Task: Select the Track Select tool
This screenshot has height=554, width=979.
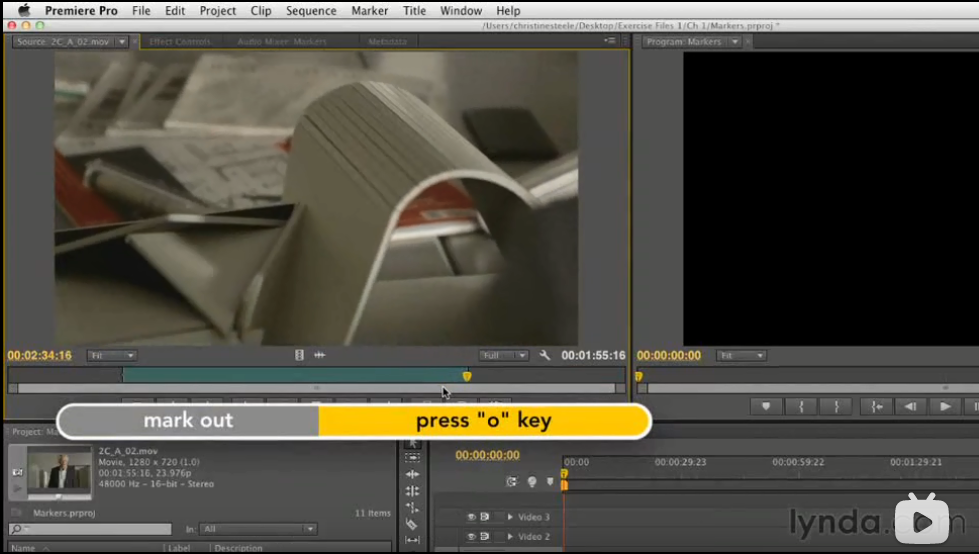Action: [412, 457]
